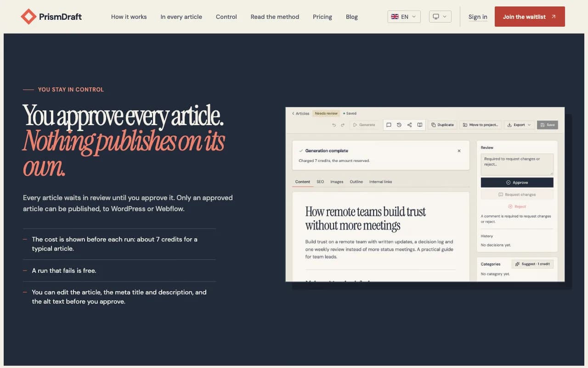Click the comments icon in the article toolbar
This screenshot has height=368, width=588.
(x=389, y=125)
